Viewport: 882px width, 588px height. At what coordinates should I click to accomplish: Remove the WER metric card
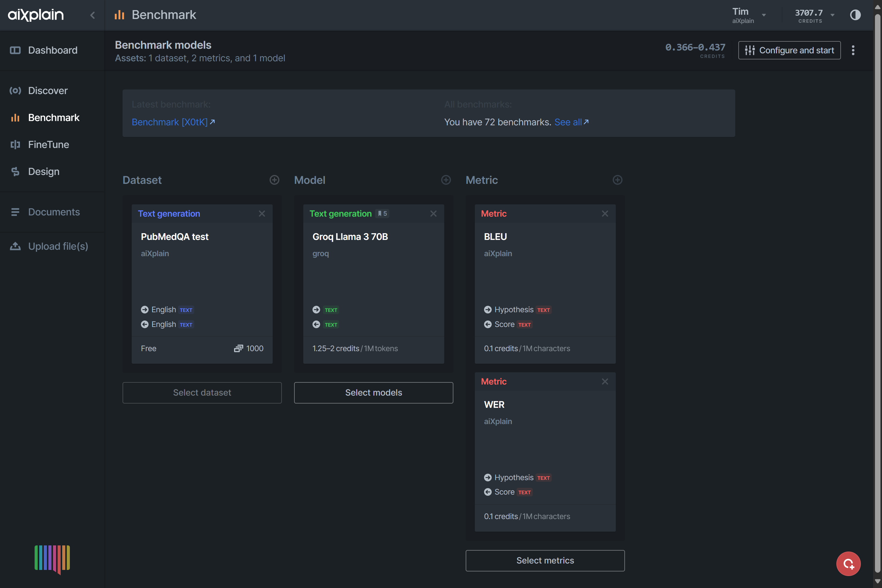(605, 381)
